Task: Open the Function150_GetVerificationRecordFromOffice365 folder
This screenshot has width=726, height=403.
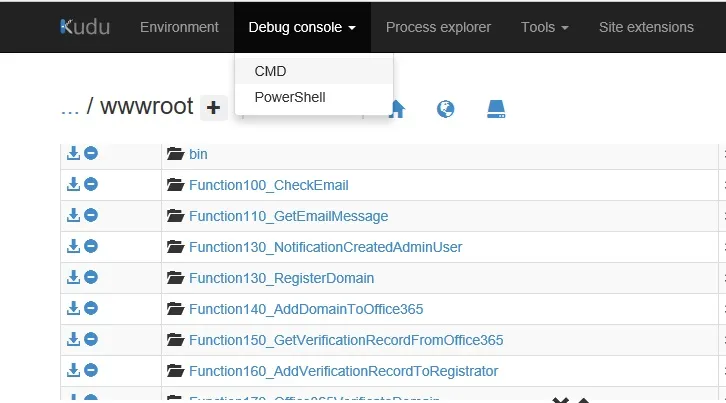Action: coord(345,340)
